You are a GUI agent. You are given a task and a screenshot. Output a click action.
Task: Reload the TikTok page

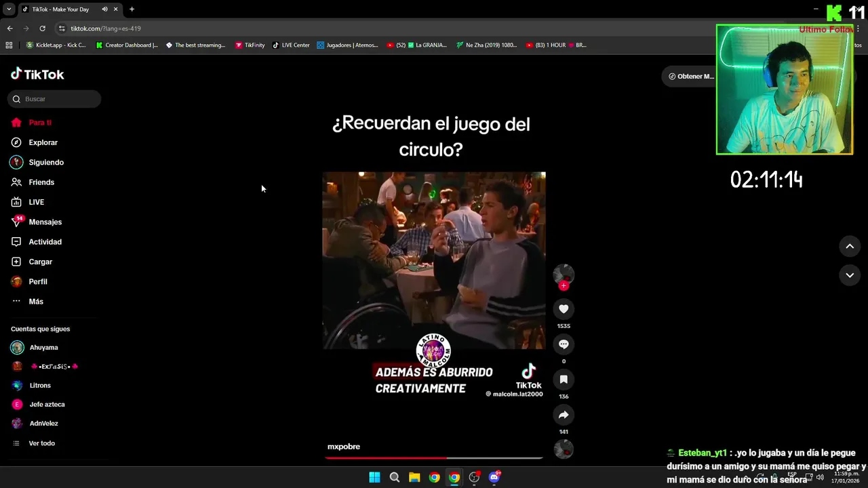pos(42,28)
